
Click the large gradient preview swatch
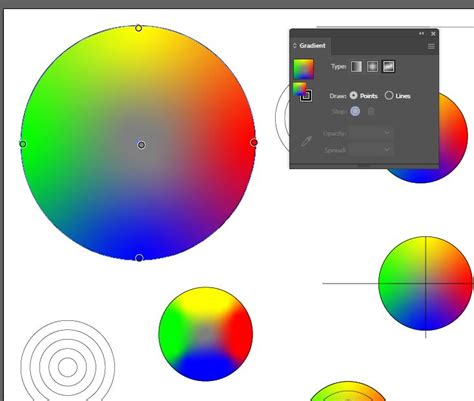coord(303,69)
